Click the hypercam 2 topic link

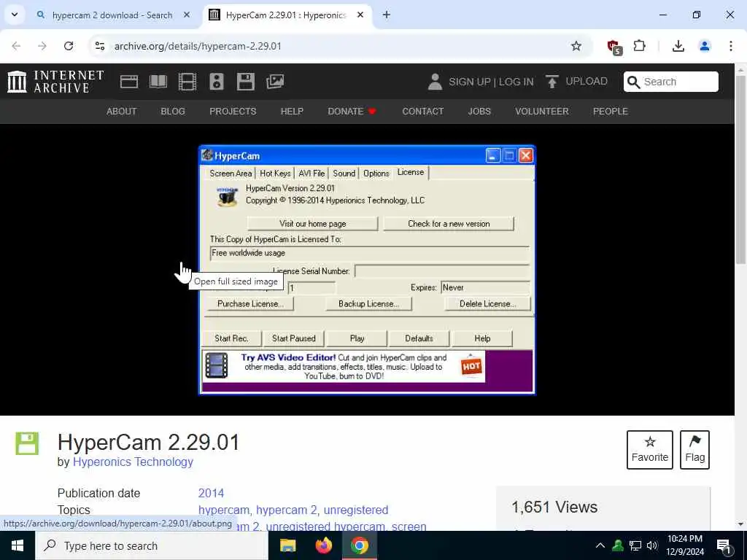click(x=286, y=510)
